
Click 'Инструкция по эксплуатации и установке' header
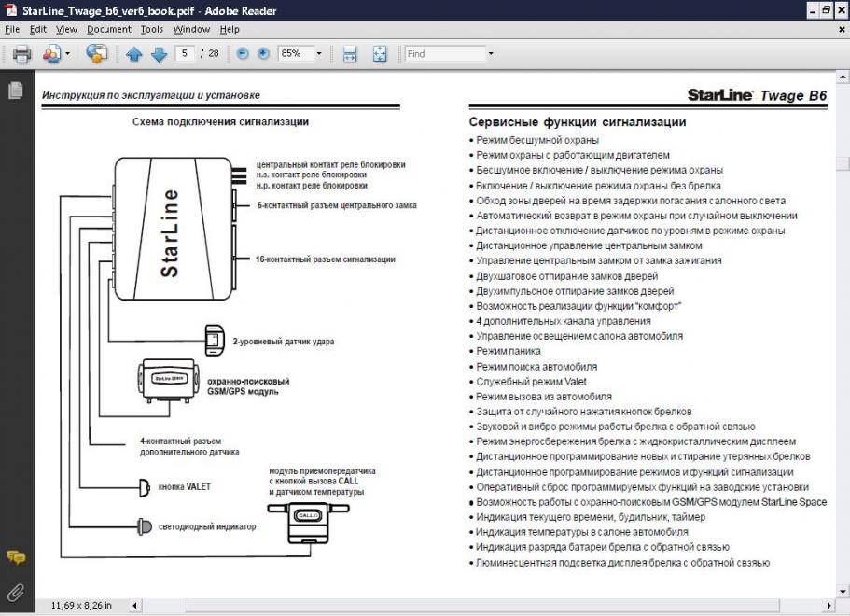(151, 95)
